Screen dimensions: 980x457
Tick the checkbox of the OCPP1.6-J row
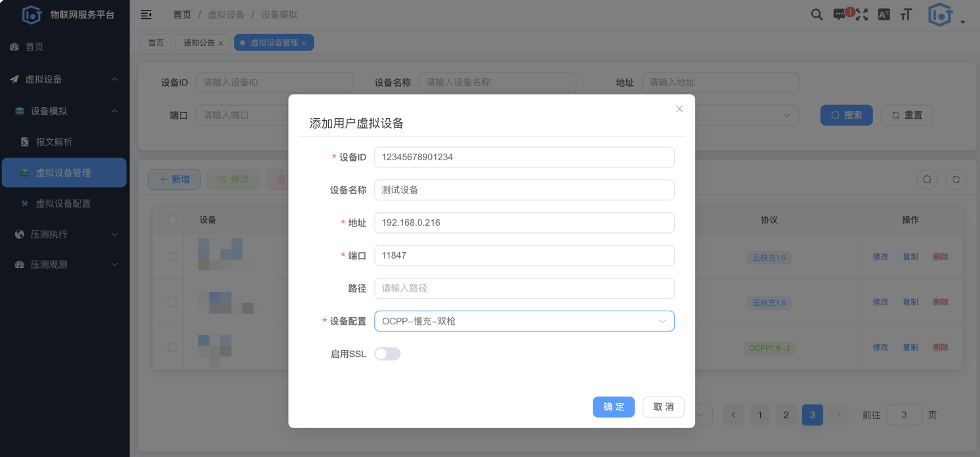coord(172,347)
